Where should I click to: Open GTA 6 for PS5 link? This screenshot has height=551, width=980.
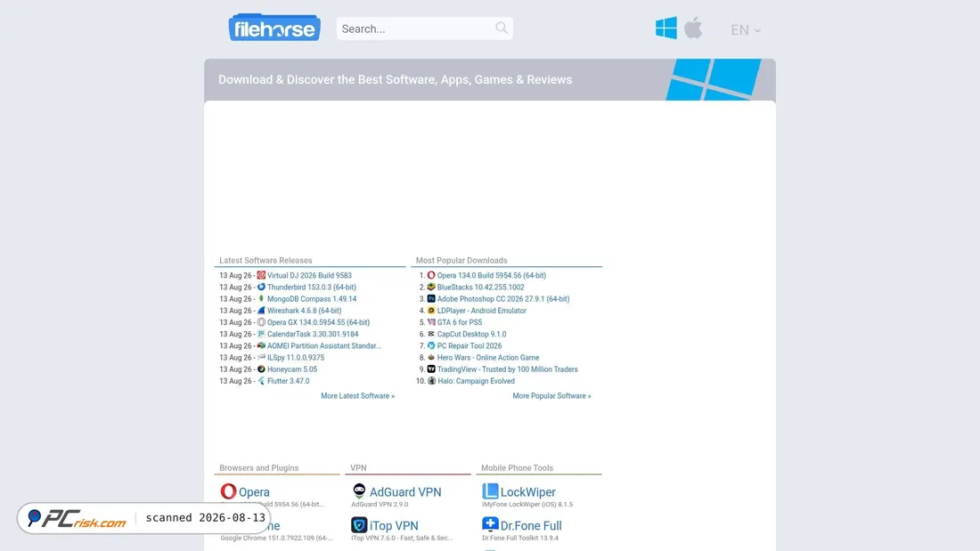point(460,322)
